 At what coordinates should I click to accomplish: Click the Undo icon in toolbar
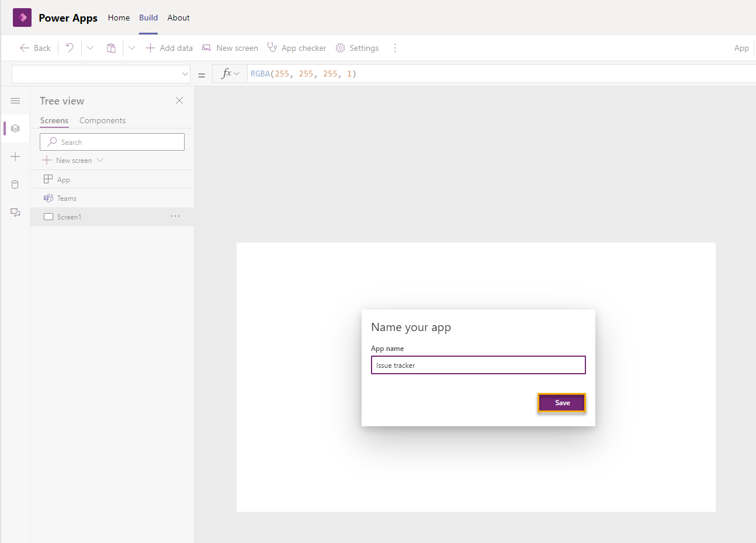(70, 48)
